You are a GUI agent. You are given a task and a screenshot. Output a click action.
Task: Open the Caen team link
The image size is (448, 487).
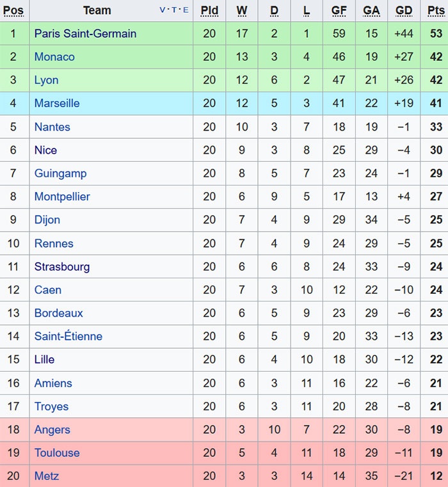(x=48, y=290)
